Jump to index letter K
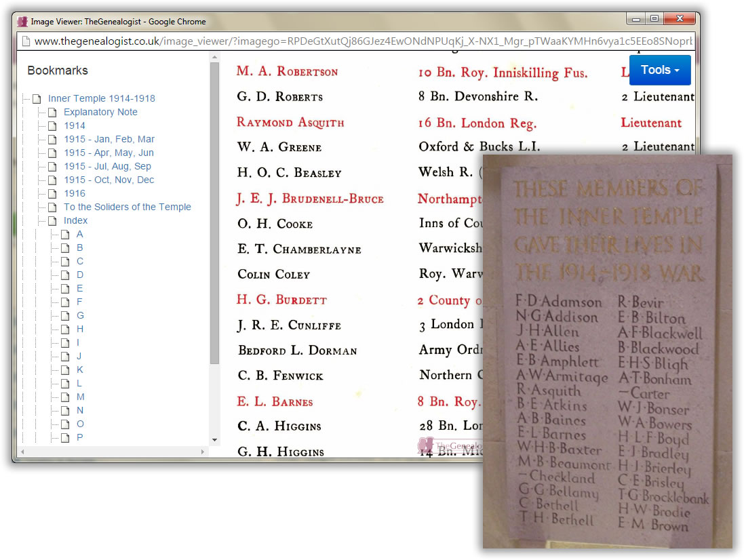This screenshot has height=560, width=744. (80, 369)
